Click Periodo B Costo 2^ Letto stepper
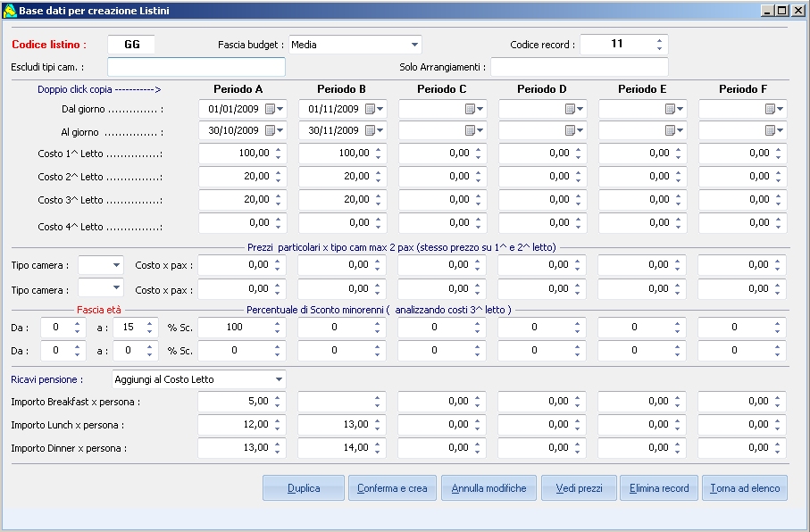This screenshot has height=532, width=810. click(x=378, y=177)
